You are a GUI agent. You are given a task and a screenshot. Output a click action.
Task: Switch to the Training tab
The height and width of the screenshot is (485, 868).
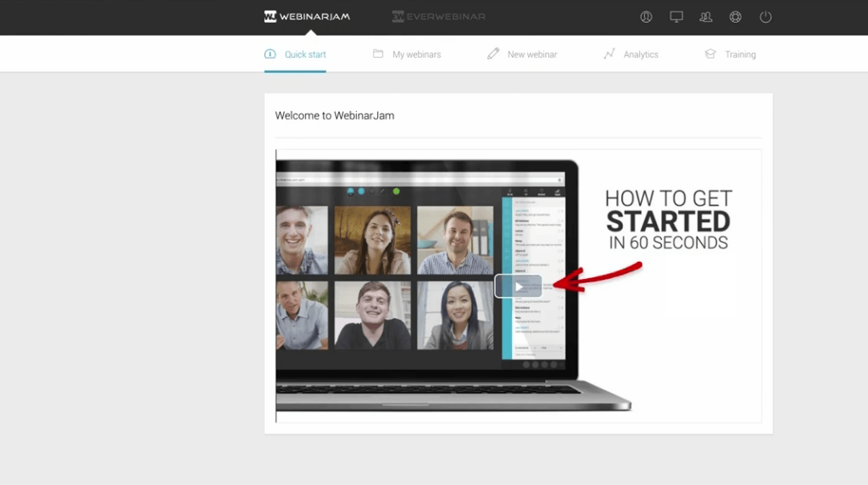[x=730, y=54]
